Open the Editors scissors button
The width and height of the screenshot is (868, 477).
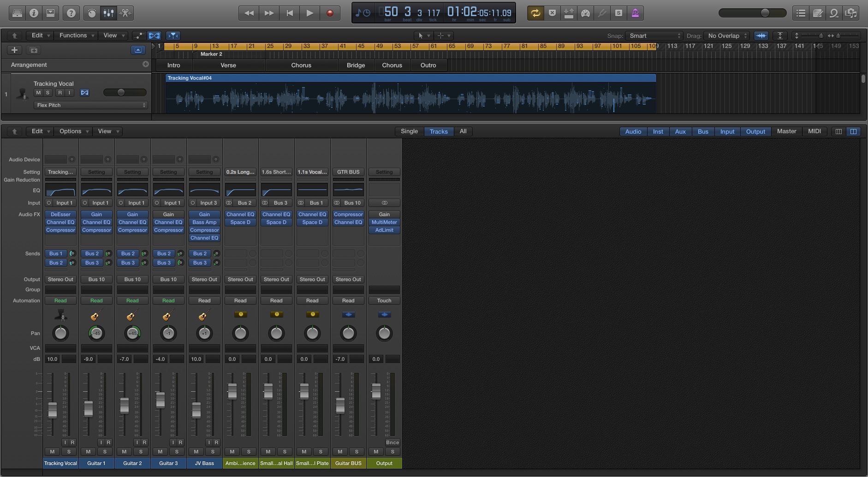click(x=125, y=13)
